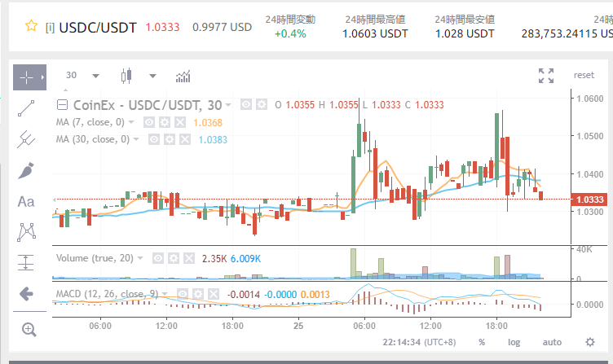Hide the MA 7 indicator
Viewport: 613px width, 364px height.
tap(149, 122)
